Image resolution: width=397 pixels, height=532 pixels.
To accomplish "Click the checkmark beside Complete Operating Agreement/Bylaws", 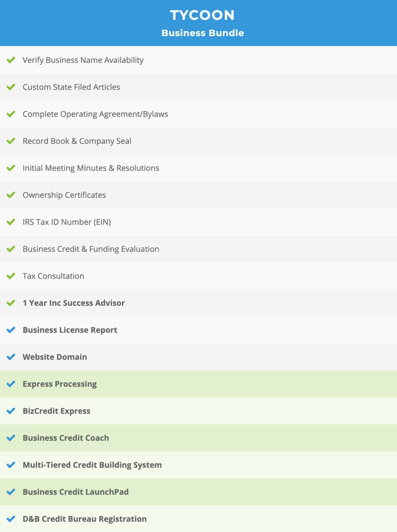I will [x=11, y=114].
